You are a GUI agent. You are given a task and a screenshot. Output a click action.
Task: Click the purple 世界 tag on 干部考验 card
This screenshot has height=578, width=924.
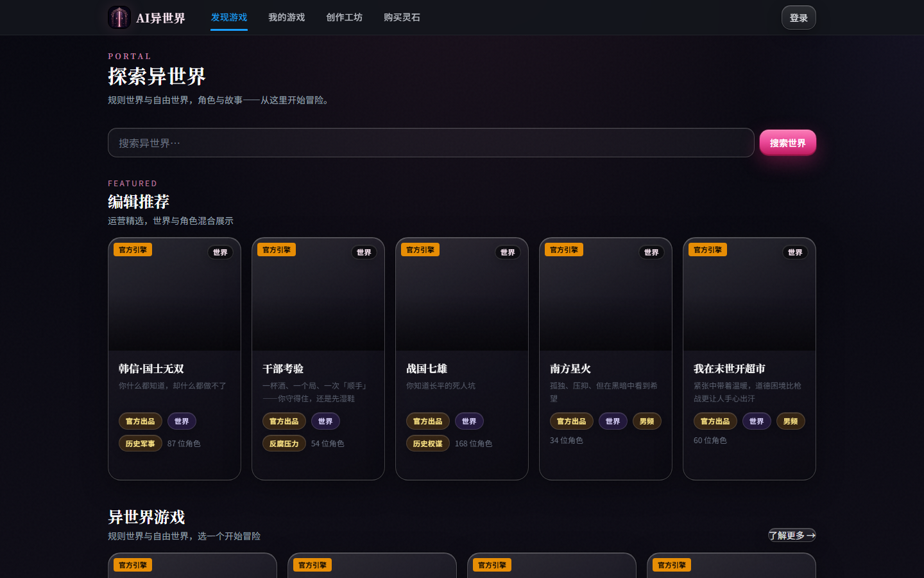point(325,421)
